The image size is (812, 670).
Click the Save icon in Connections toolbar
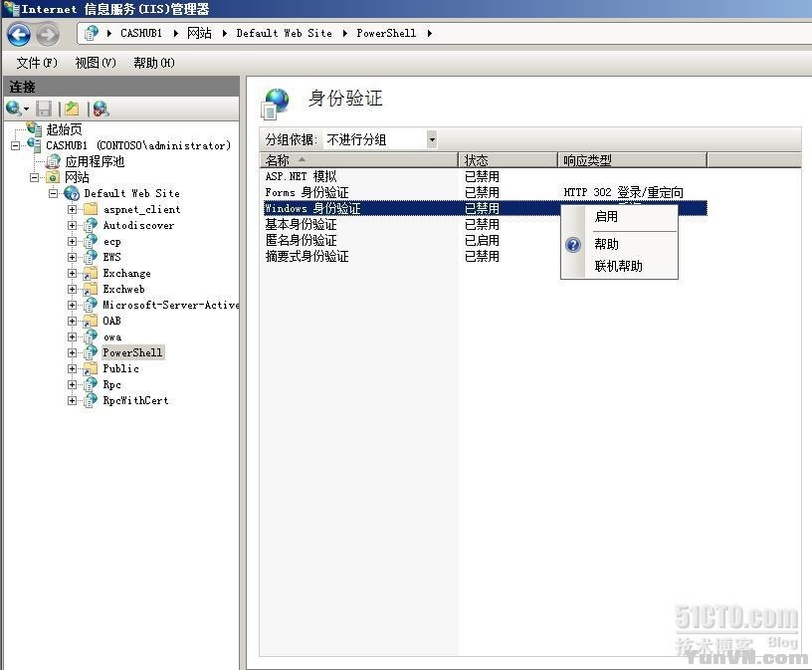(x=44, y=109)
